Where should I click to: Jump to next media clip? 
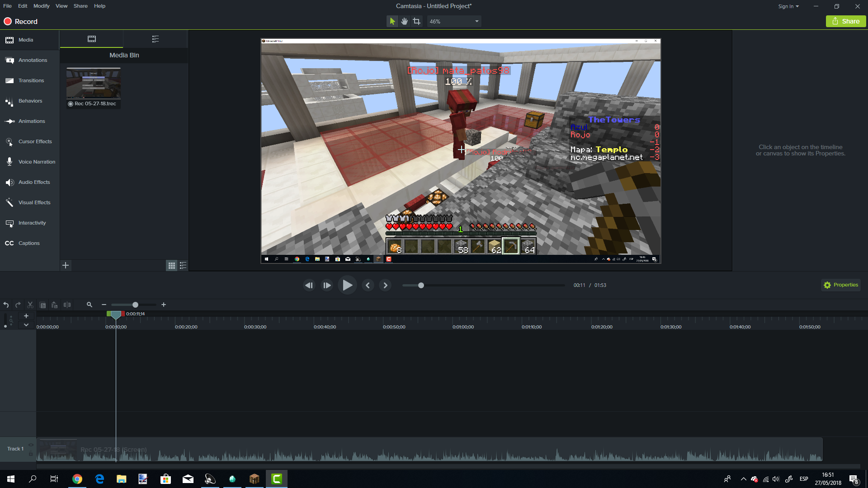385,285
